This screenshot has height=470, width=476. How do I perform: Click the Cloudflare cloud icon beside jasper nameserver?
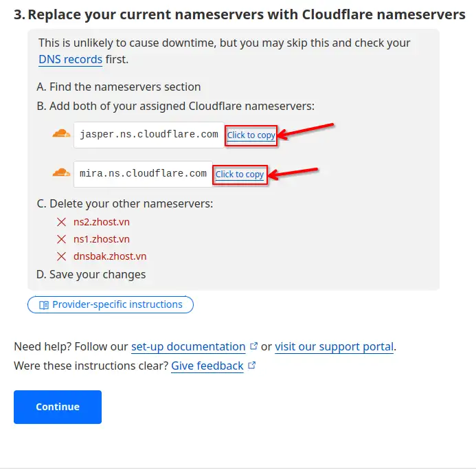(61, 134)
